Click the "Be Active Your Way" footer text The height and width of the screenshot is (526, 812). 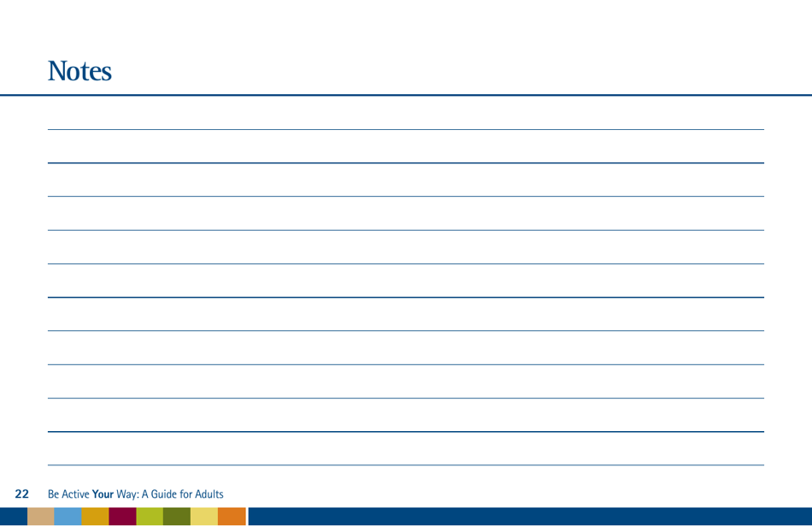coord(135,494)
